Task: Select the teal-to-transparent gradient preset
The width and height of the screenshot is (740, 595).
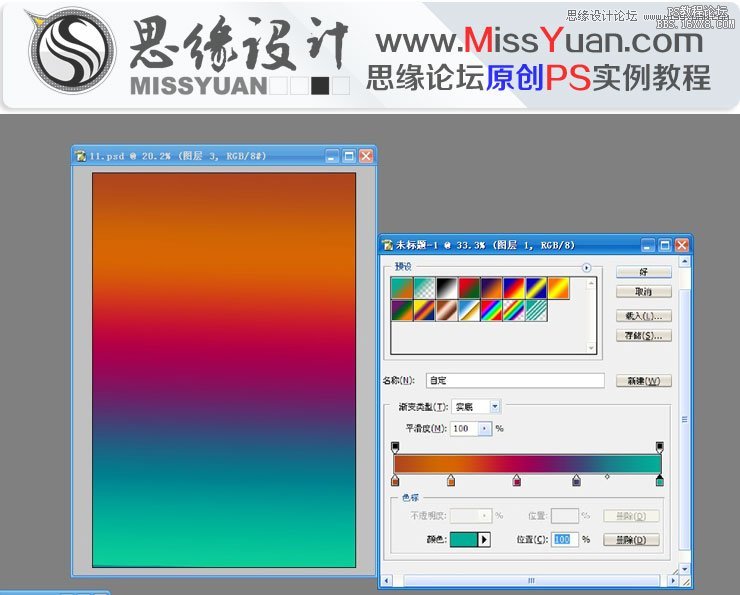Action: 424,288
